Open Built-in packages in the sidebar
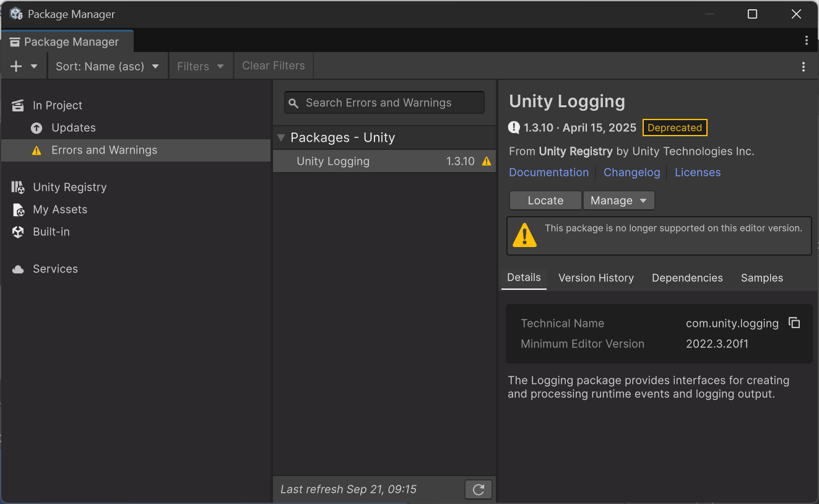This screenshot has height=504, width=819. point(136,232)
